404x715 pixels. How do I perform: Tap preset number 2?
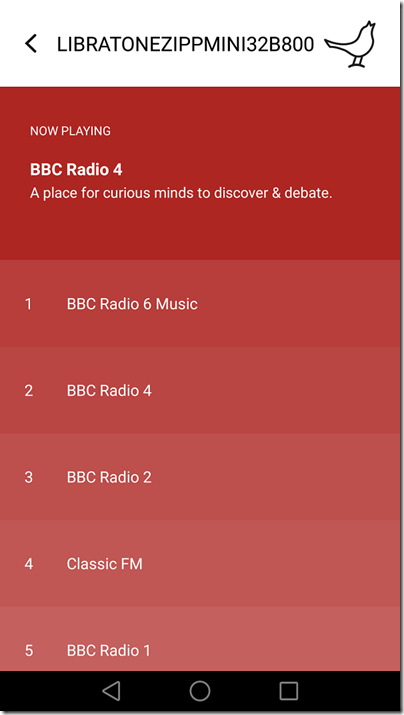click(29, 391)
